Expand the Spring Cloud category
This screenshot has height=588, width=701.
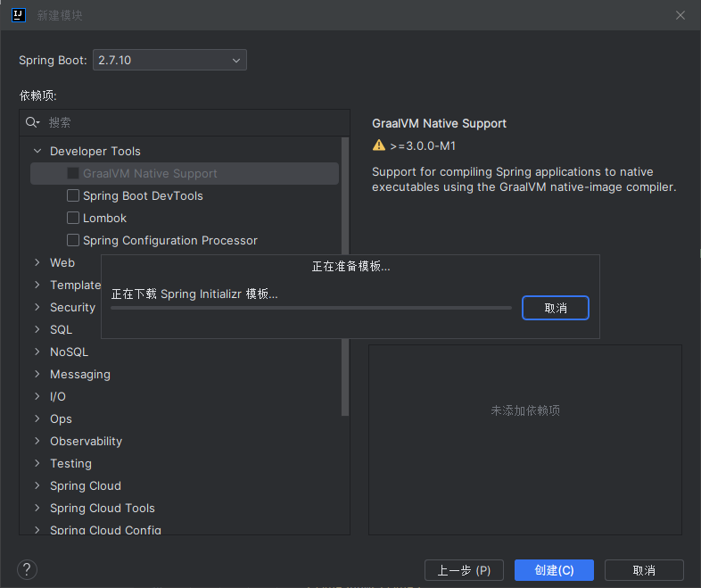tap(37, 485)
